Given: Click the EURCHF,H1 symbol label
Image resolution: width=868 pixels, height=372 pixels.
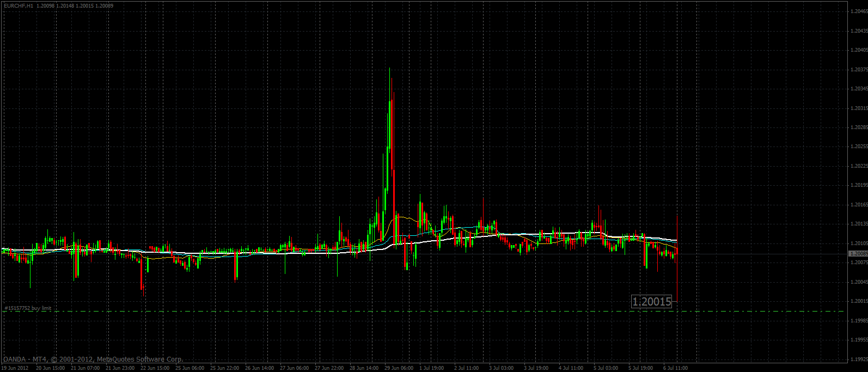Looking at the screenshot, I should [x=18, y=5].
